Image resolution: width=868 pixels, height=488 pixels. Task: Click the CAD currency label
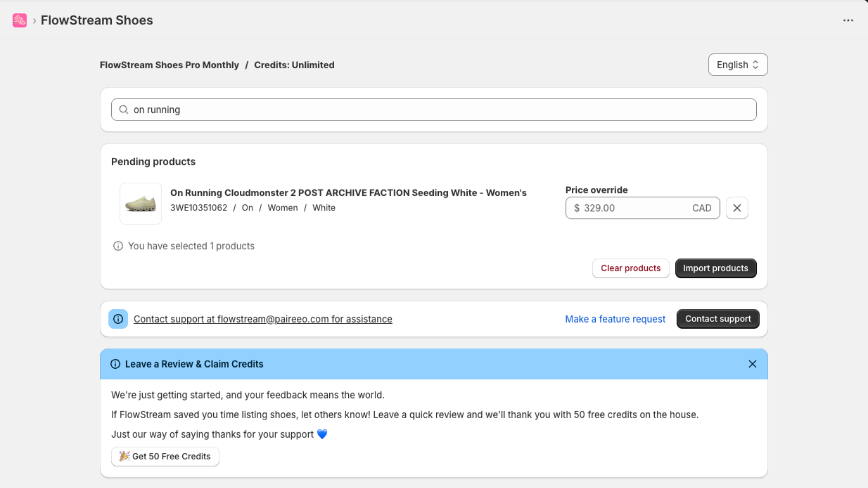[701, 208]
